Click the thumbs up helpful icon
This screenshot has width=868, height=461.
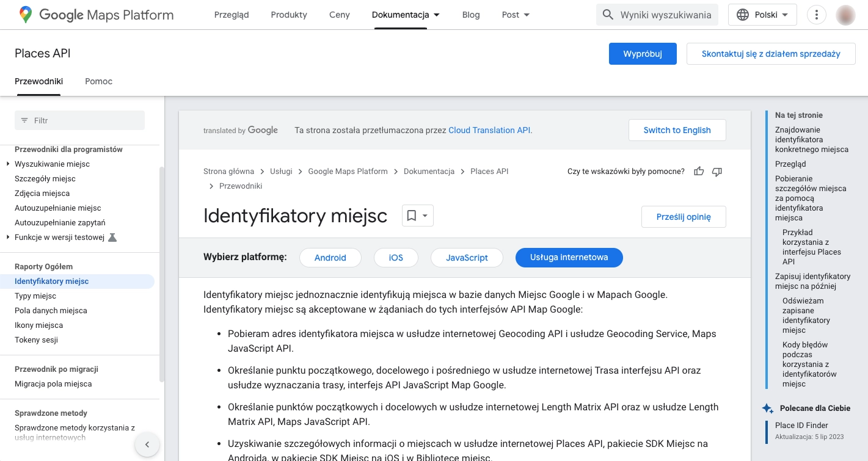coord(699,172)
